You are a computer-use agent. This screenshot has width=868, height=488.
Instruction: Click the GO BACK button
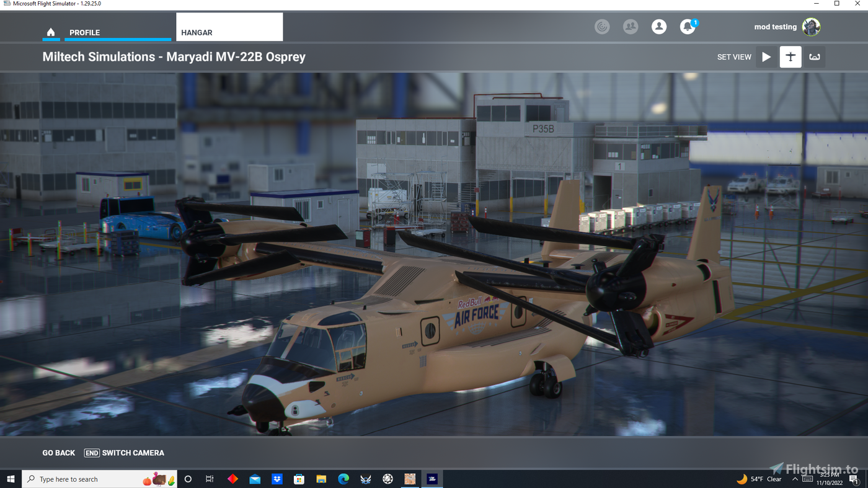(x=58, y=453)
